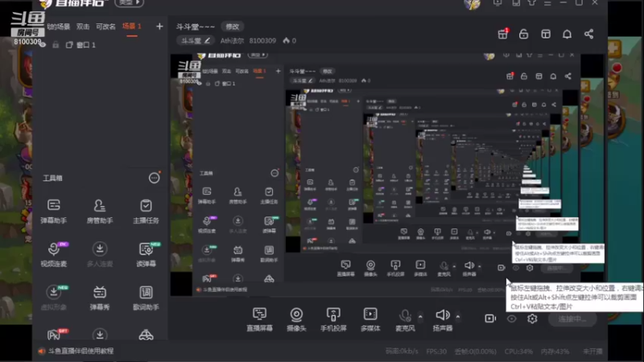The height and width of the screenshot is (362, 644).
Task: Click the 修改 title edit button
Action: (232, 27)
